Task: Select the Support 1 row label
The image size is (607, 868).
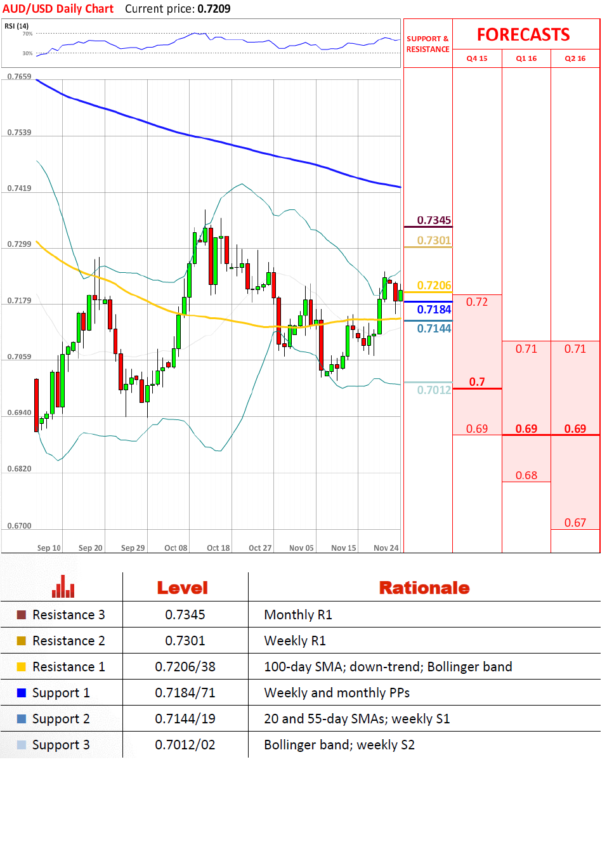Action: 61,693
